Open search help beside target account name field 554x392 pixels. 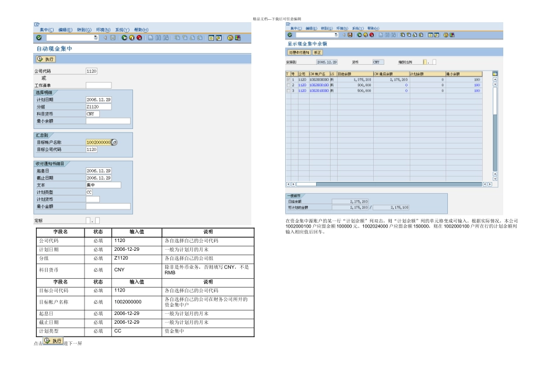[x=114, y=142]
